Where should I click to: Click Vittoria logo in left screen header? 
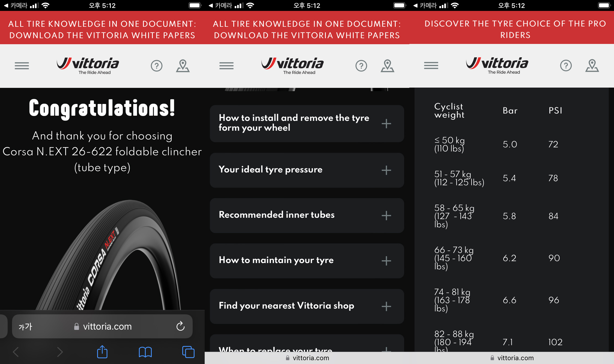tap(88, 66)
